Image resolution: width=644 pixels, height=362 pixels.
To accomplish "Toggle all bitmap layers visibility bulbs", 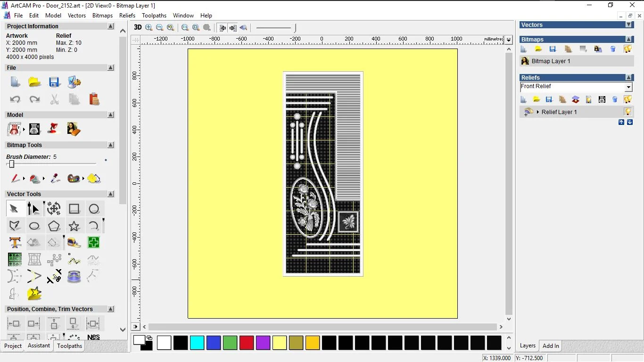I will coord(627,49).
